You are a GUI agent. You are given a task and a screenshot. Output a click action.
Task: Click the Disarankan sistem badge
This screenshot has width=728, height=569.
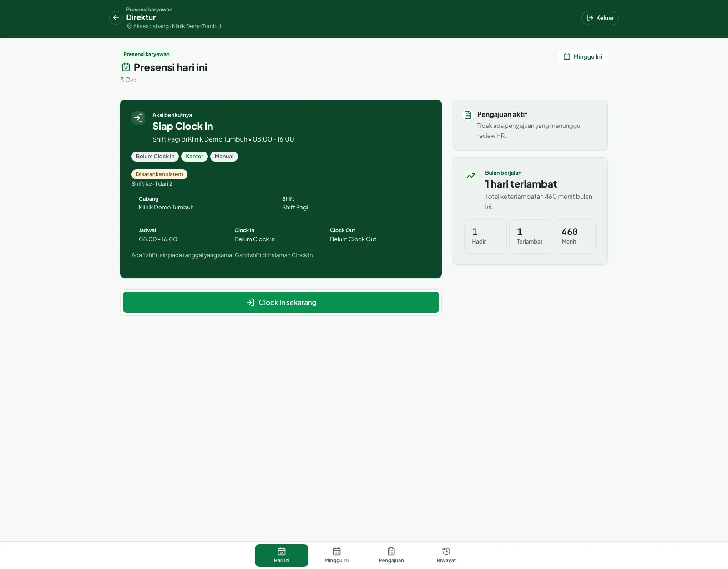(159, 174)
